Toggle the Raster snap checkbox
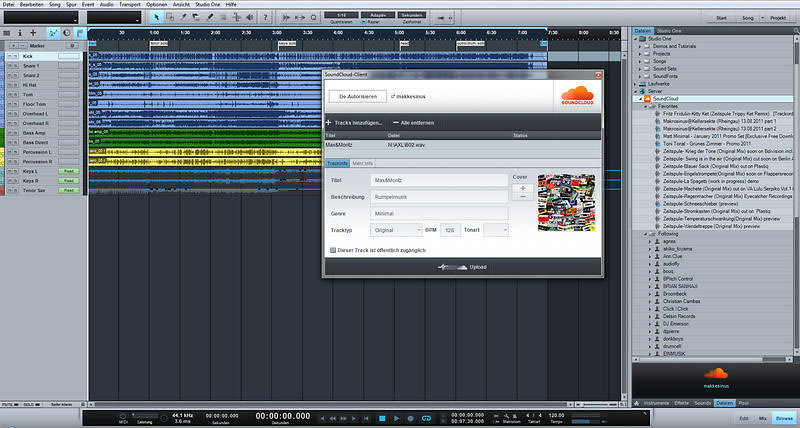The height and width of the screenshot is (428, 800). click(x=364, y=22)
